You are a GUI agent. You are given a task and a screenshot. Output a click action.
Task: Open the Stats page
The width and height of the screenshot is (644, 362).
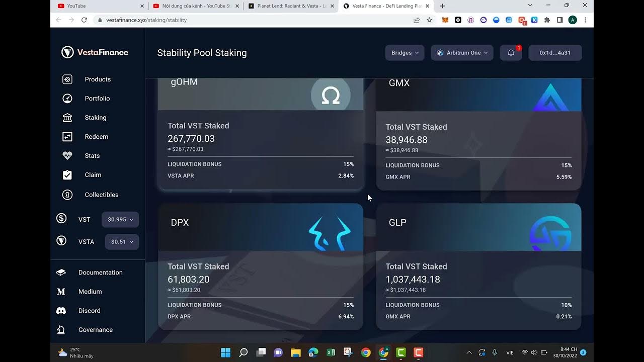pyautogui.click(x=92, y=156)
